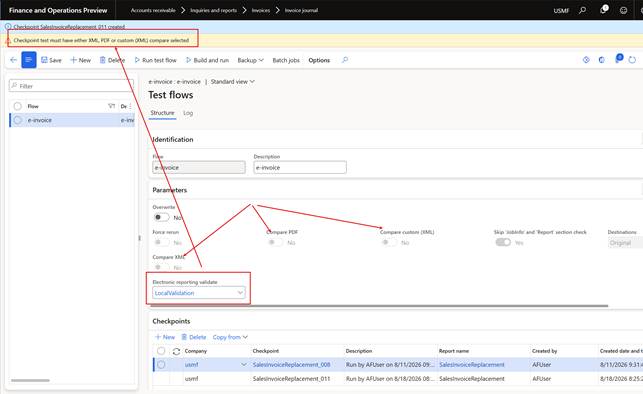The image size is (643, 394).
Task: Click the left pane horizontal scrollbar
Action: coord(30,380)
